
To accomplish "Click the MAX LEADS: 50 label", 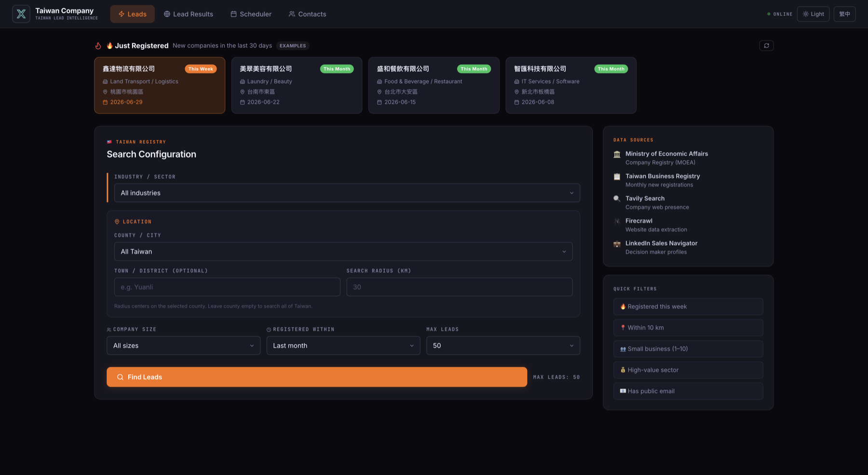I will point(556,377).
